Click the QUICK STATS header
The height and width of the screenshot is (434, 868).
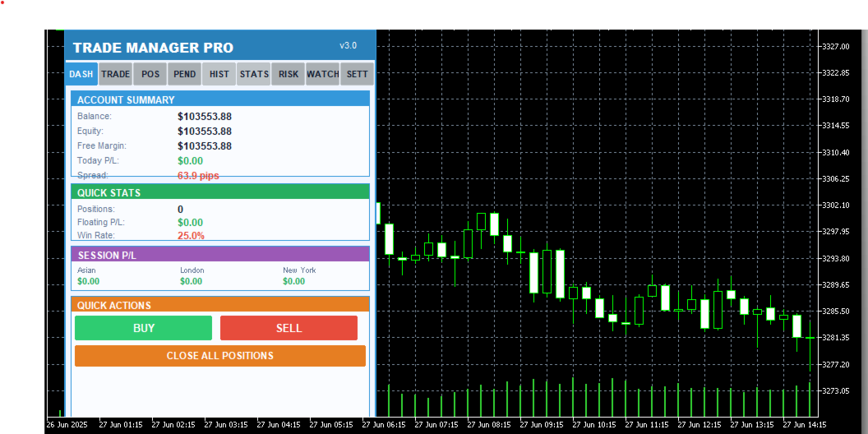click(x=220, y=192)
